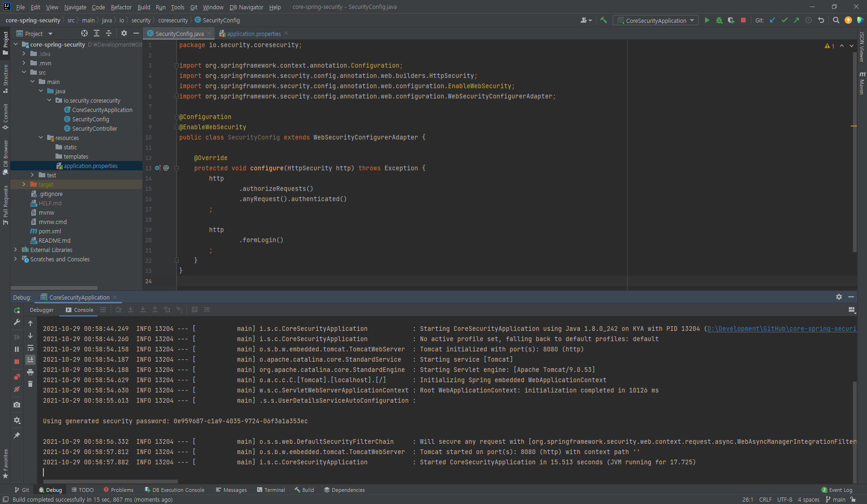Clear console output with the trash icon
Image resolution: width=867 pixels, height=504 pixels.
point(30,384)
